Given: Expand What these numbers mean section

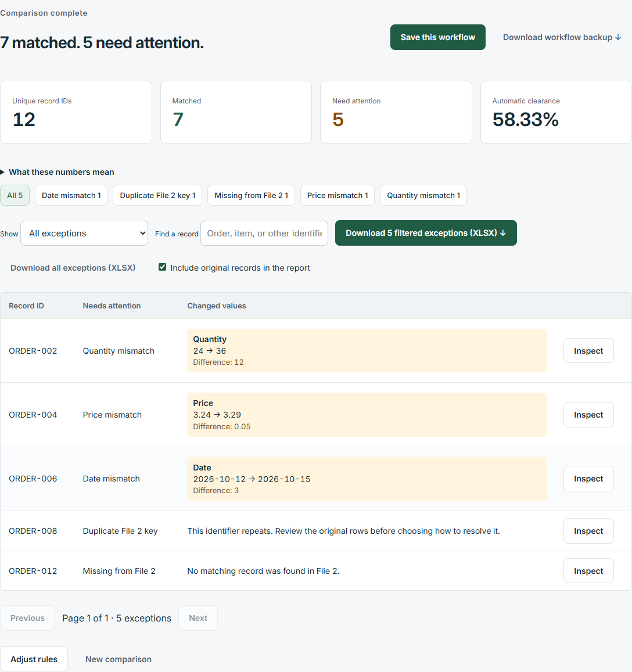Looking at the screenshot, I should pos(57,172).
